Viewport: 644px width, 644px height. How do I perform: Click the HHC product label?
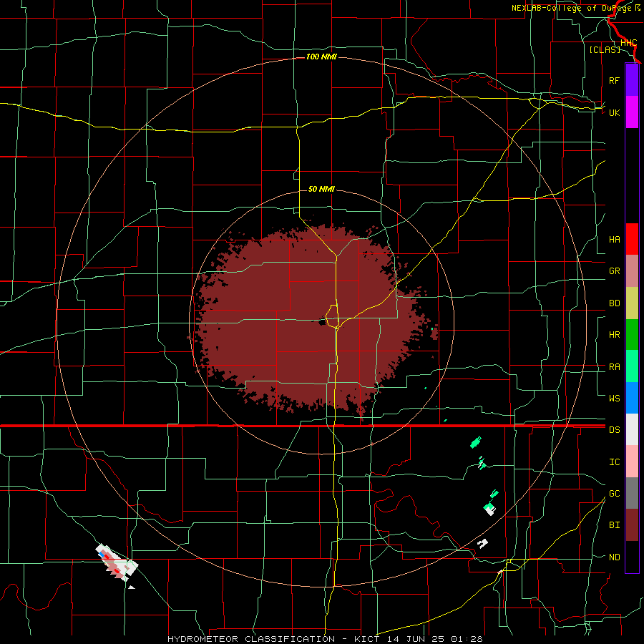[x=628, y=43]
